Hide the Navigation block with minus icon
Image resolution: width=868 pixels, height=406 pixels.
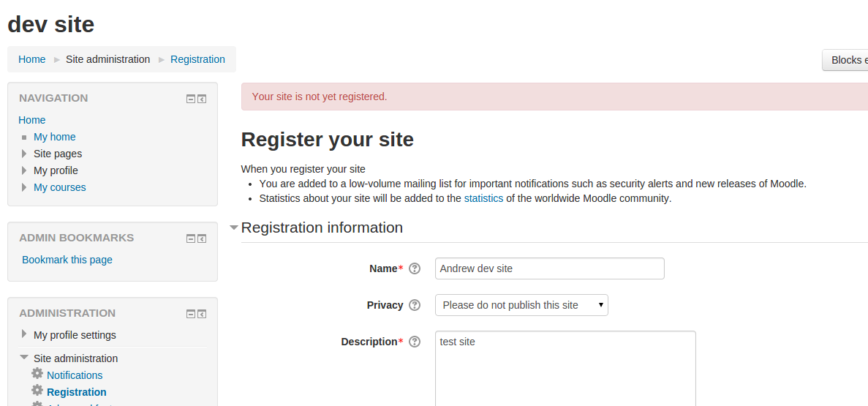[x=191, y=99]
